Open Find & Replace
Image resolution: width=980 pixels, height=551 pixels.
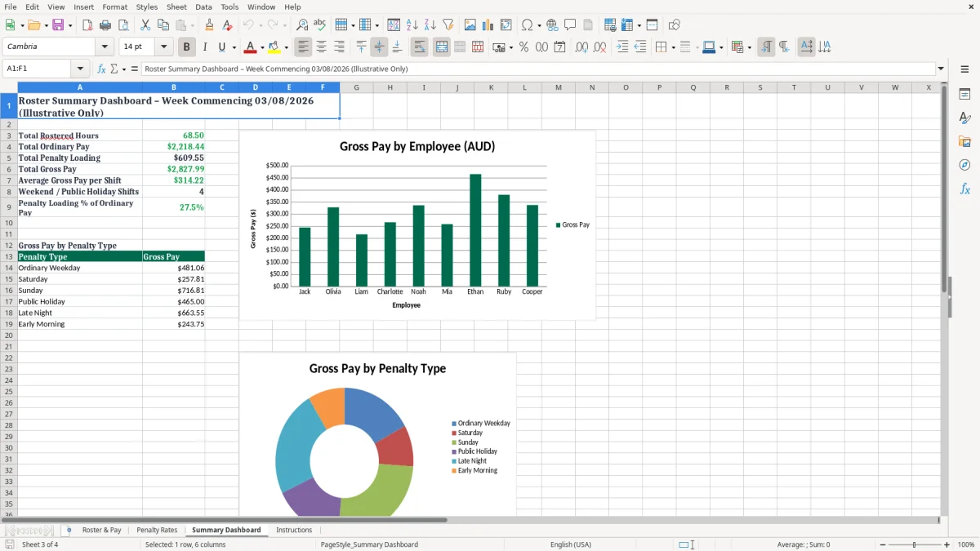coord(302,25)
